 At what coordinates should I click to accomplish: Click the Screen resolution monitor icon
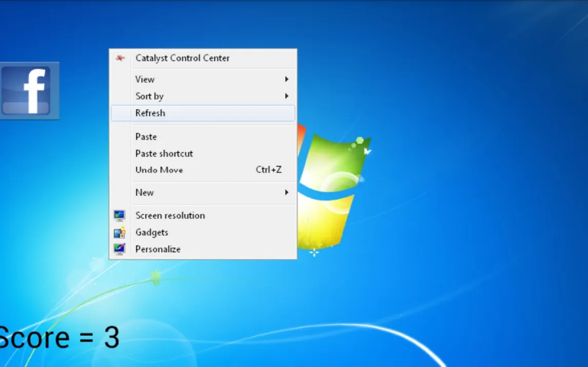click(x=120, y=215)
